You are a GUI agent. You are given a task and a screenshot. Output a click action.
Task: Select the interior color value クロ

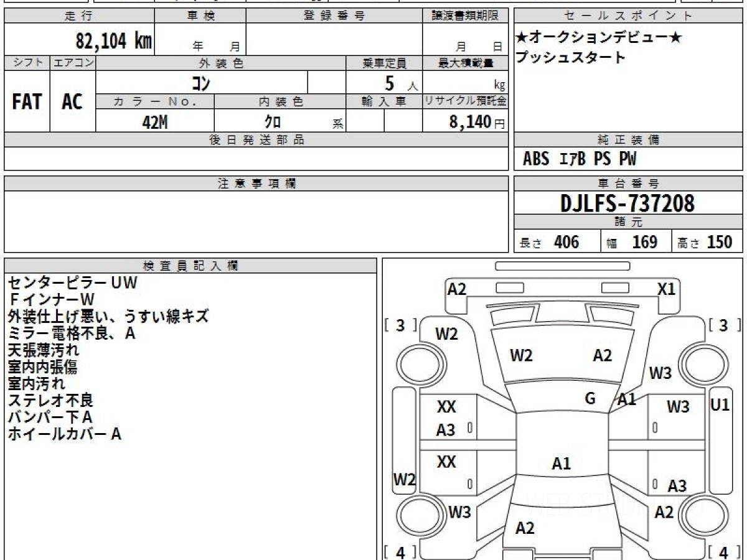(272, 122)
